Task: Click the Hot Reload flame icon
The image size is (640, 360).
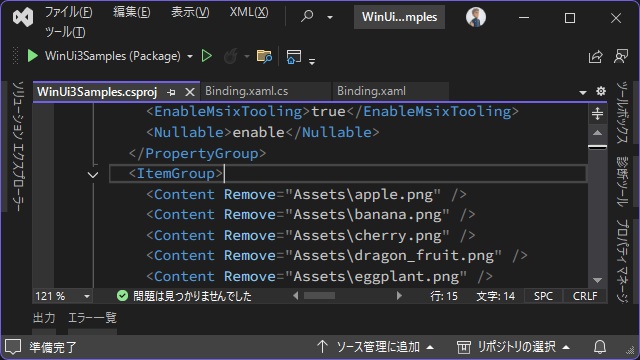Action: 231,56
